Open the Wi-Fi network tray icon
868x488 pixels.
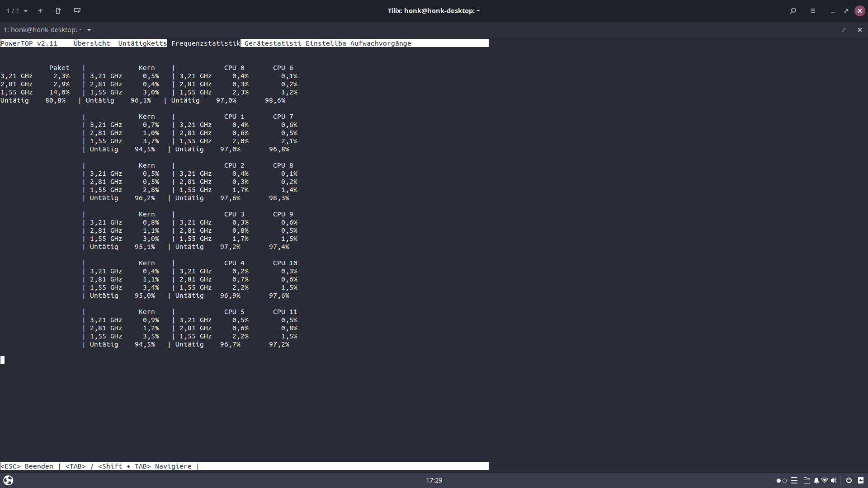pos(825,480)
